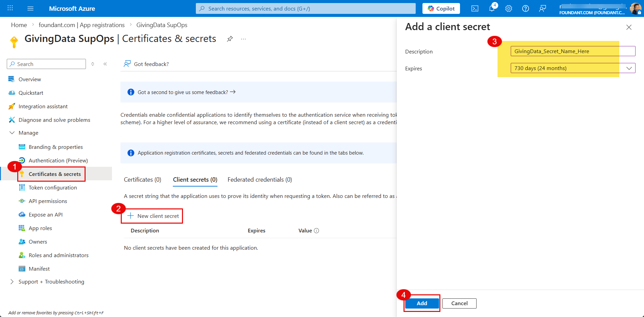Sort by the Description column header
This screenshot has width=644, height=317.
(x=145, y=231)
